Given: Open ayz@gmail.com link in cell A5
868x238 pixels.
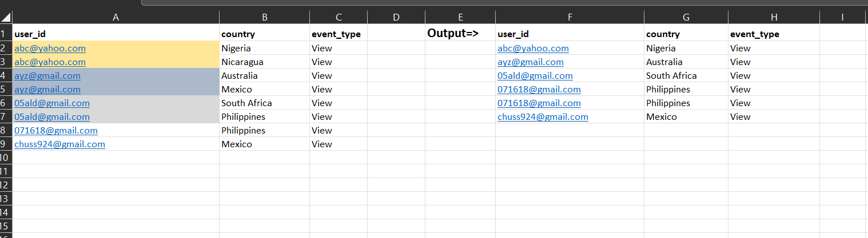Looking at the screenshot, I should (x=47, y=90).
